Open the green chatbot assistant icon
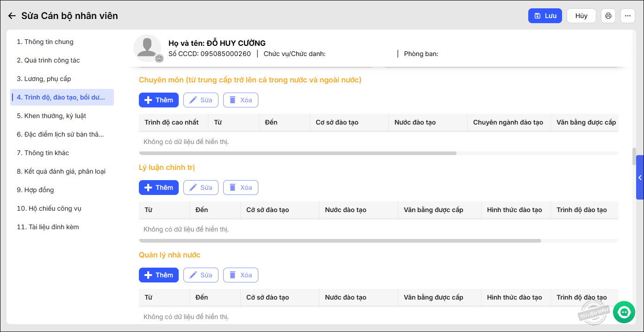Screen dimensions: 644x332 tap(624, 312)
